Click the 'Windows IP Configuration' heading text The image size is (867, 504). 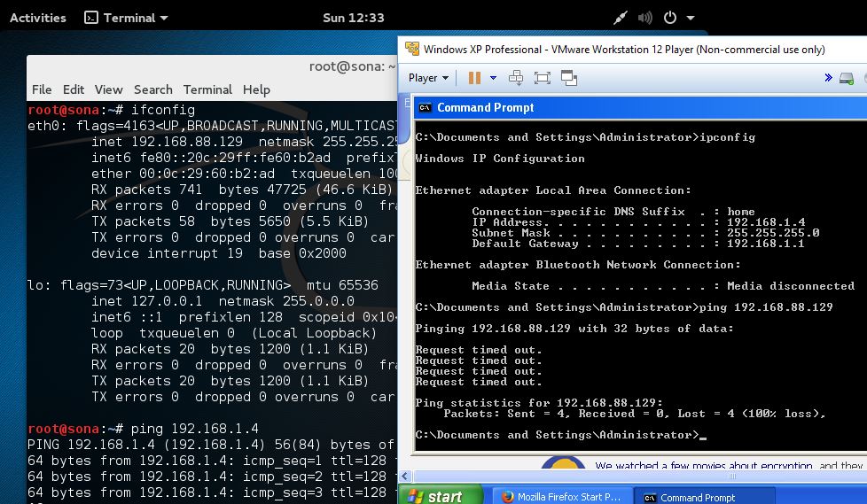500,159
